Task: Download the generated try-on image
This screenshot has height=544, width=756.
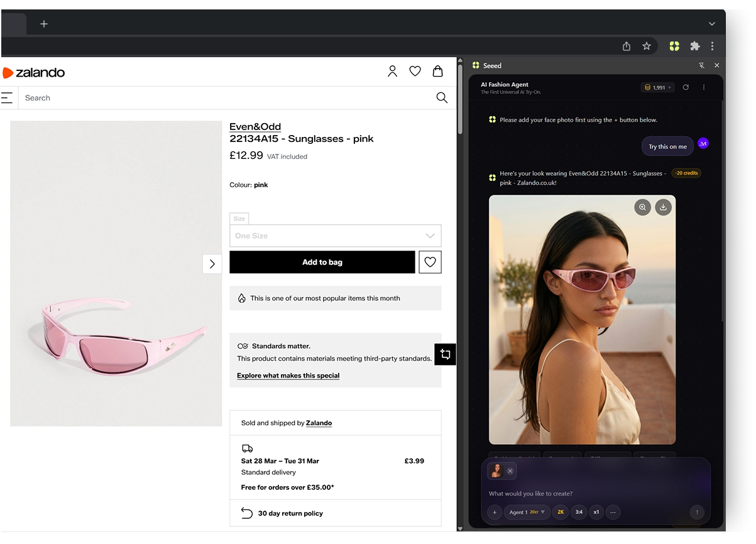Action: [x=663, y=207]
